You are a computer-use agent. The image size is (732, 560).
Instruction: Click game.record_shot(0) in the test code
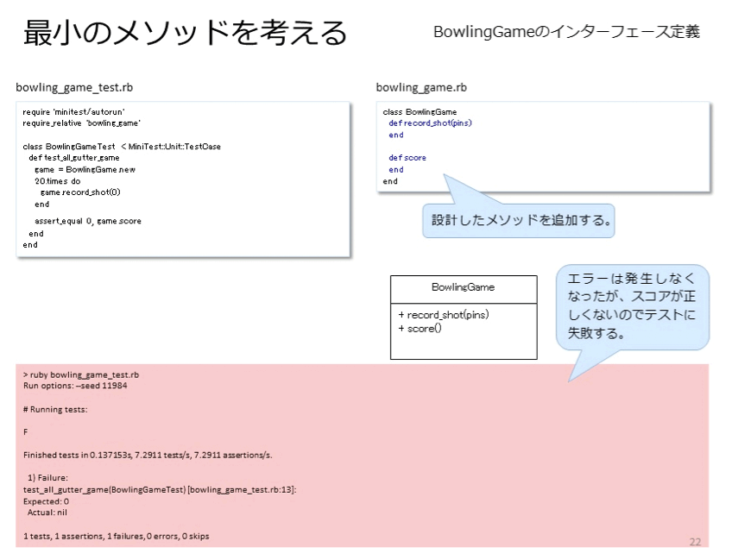pyautogui.click(x=80, y=192)
